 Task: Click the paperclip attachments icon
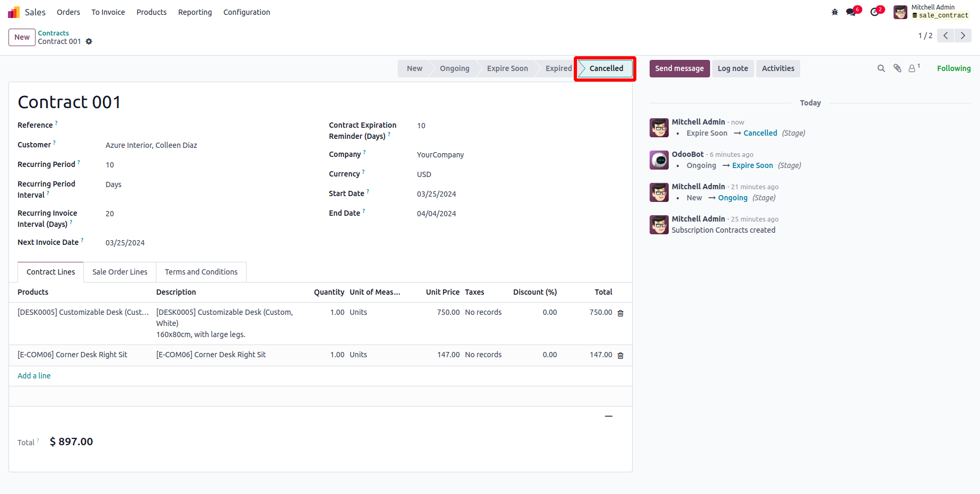click(x=897, y=68)
